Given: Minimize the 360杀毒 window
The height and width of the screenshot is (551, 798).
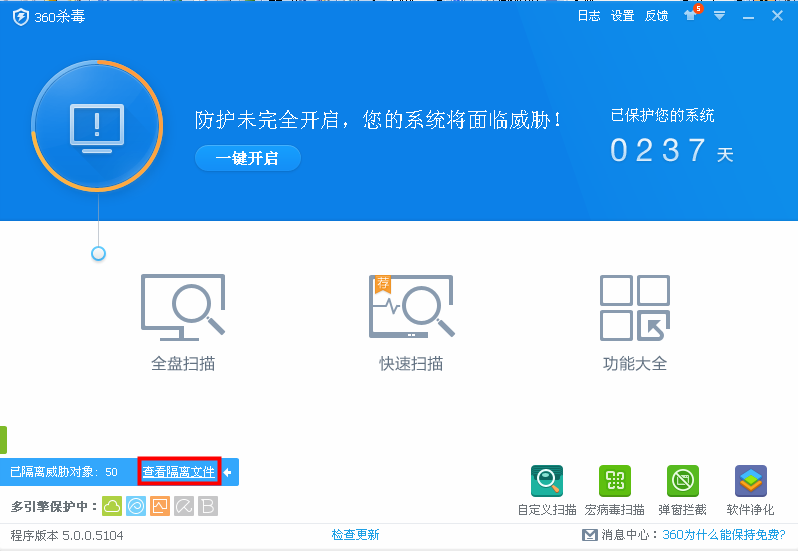Looking at the screenshot, I should coord(748,17).
